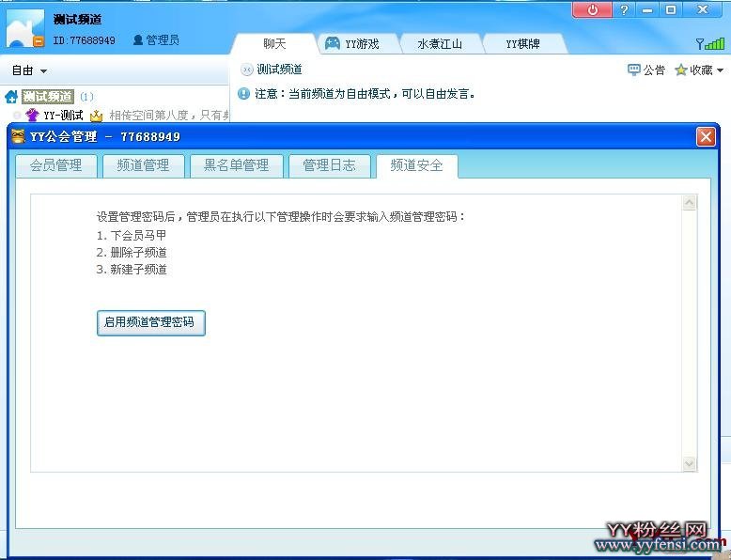Open the help question mark icon
Screen dimensions: 731x560
coord(624,9)
